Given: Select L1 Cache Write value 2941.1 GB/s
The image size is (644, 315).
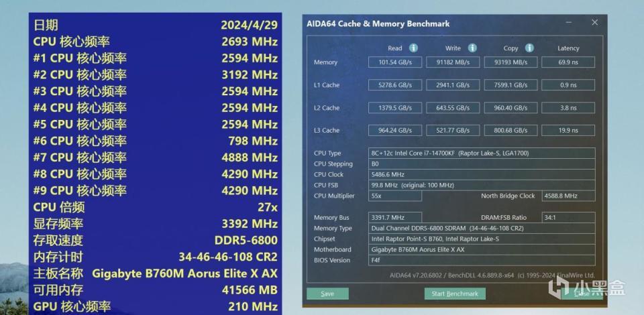Looking at the screenshot, I should point(453,85).
